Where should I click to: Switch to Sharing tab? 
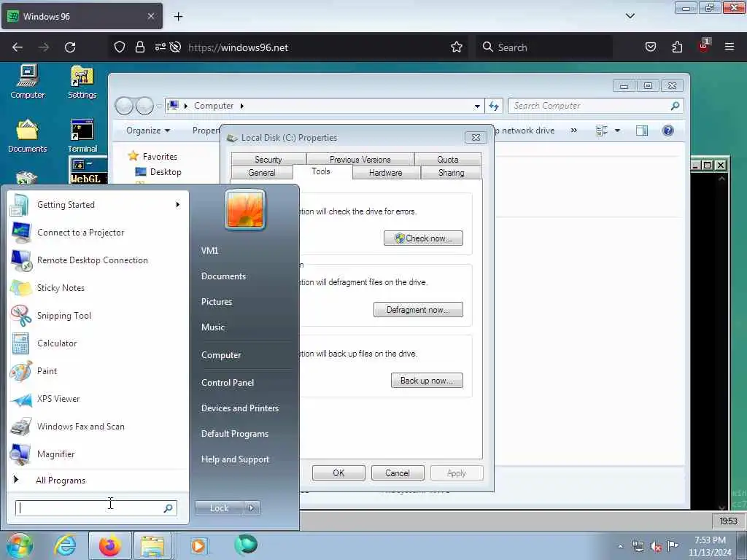click(x=451, y=173)
